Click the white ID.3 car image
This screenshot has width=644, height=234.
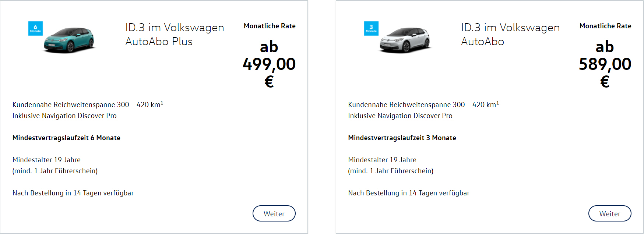pos(406,40)
